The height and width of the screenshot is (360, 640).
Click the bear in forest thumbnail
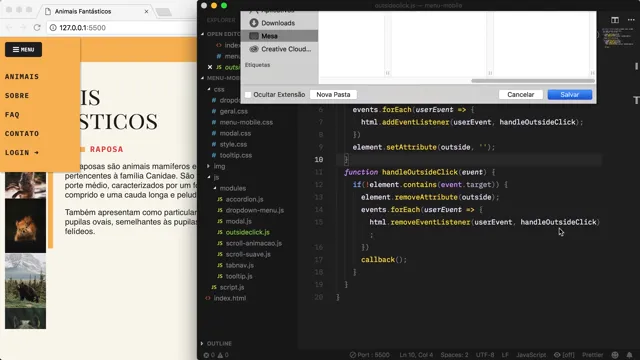click(25, 281)
